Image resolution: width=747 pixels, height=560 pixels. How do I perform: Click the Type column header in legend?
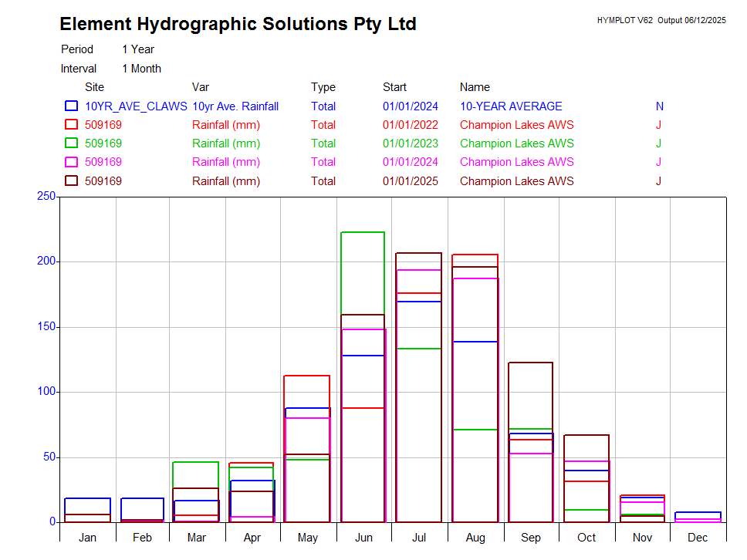pyautogui.click(x=323, y=87)
